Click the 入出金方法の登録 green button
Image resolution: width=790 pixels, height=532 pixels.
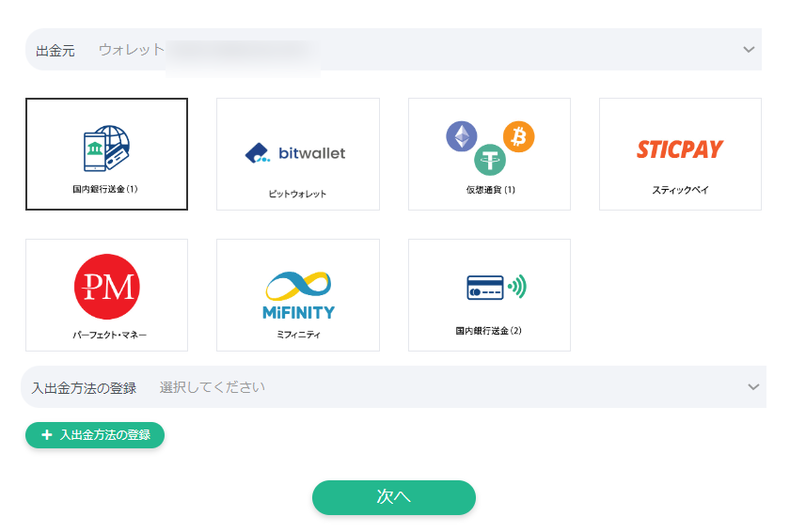[95, 435]
